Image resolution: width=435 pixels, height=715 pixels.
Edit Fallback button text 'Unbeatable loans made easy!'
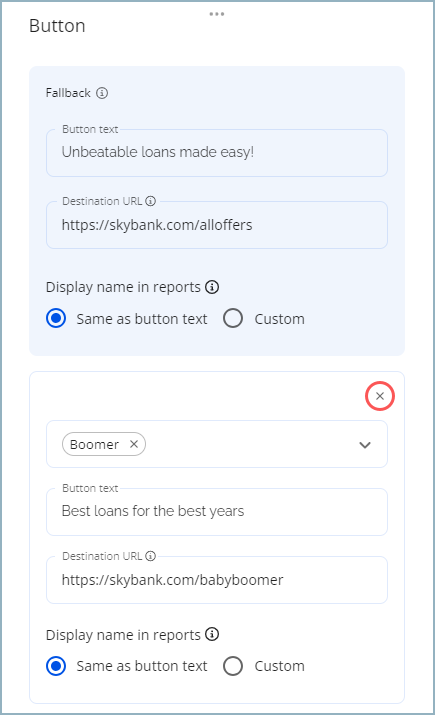(x=217, y=153)
